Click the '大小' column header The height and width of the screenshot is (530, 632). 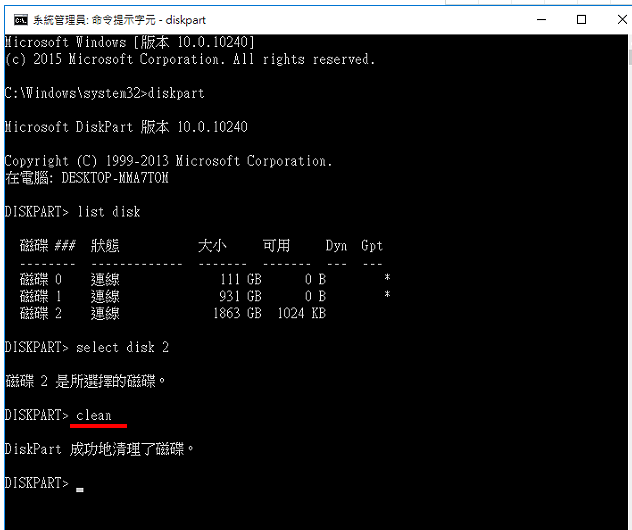tap(212, 245)
